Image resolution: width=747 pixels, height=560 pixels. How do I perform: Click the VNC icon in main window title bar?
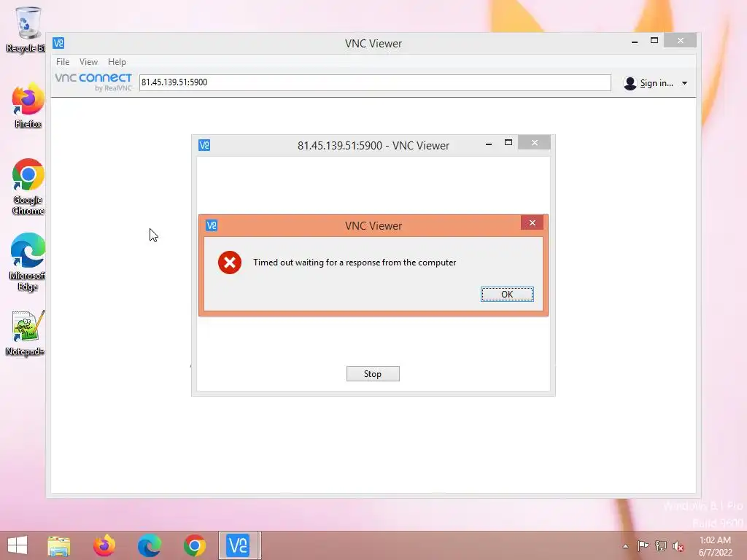point(58,43)
